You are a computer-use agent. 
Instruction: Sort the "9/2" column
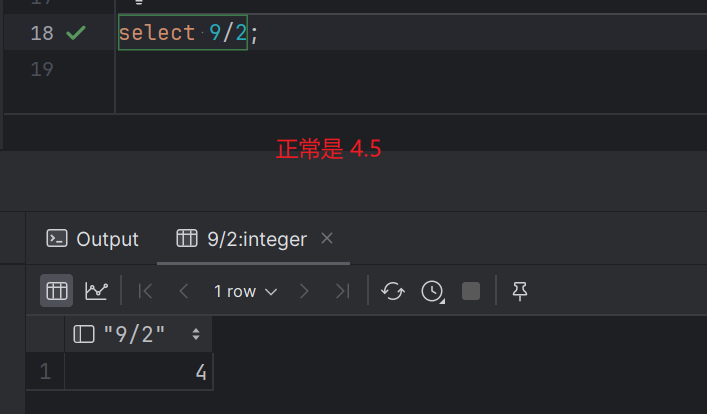point(196,334)
